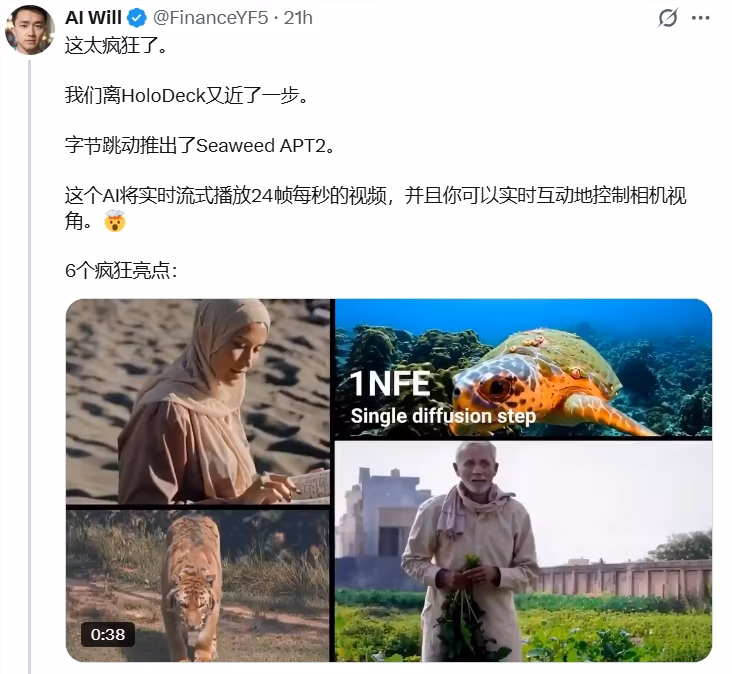Click the 1NFE overlay text
The image size is (732, 674).
pos(390,384)
